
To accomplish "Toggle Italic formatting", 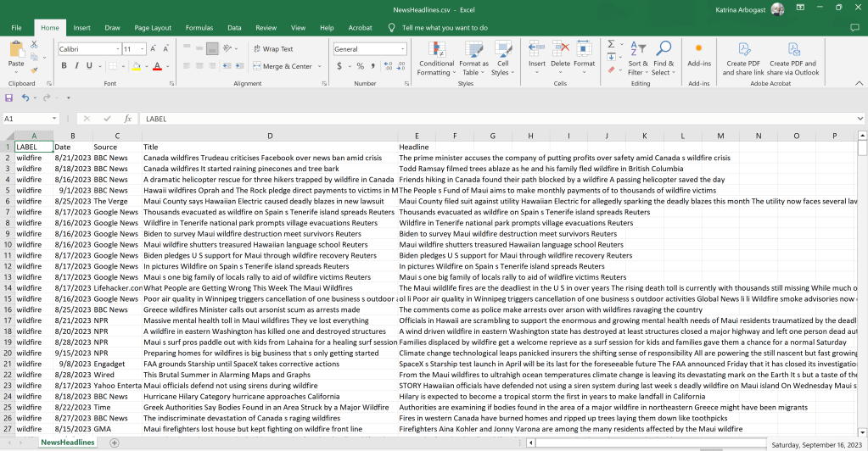I will coord(76,65).
